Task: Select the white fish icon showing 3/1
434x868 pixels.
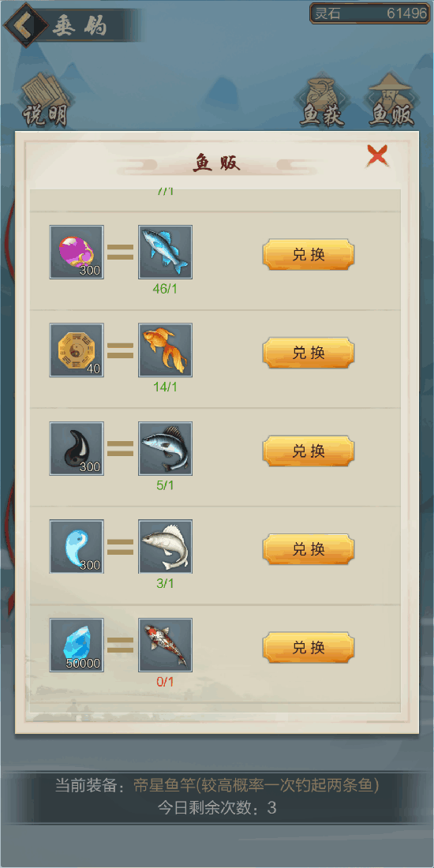Action: pos(165,546)
